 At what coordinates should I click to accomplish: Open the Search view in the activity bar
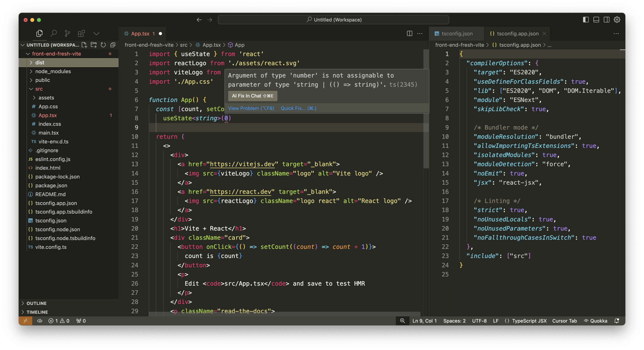click(54, 33)
